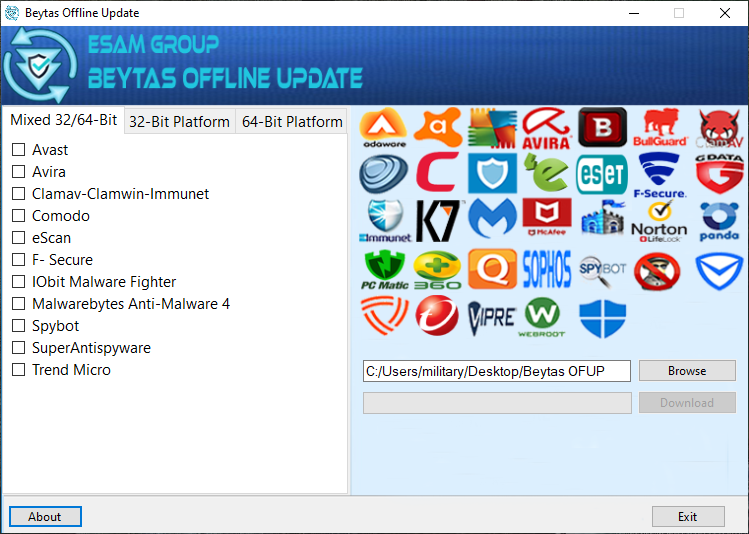
Task: Click the AVG colorful square logo
Action: click(x=492, y=128)
